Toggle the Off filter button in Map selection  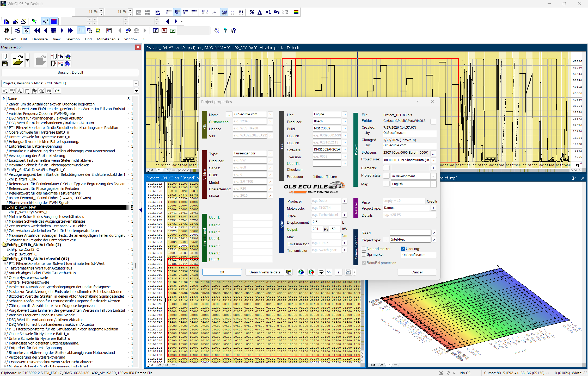click(57, 91)
